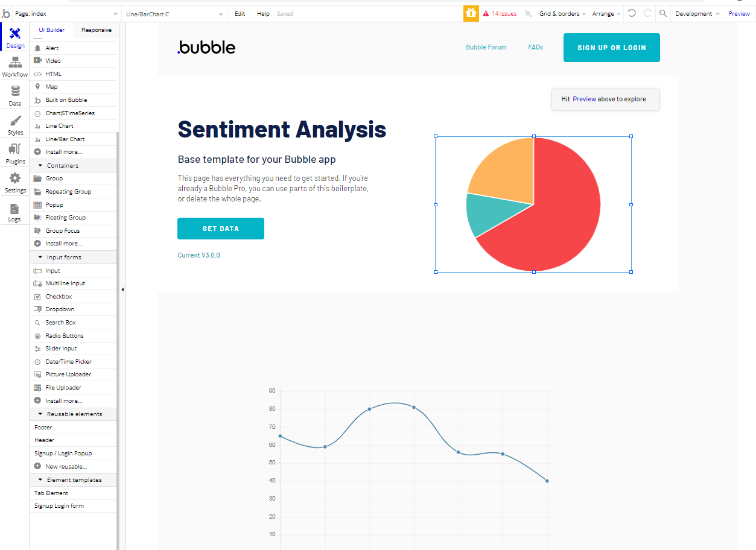Viewport: 756px width, 550px height.
Task: Open the Settings gear icon
Action: [15, 178]
